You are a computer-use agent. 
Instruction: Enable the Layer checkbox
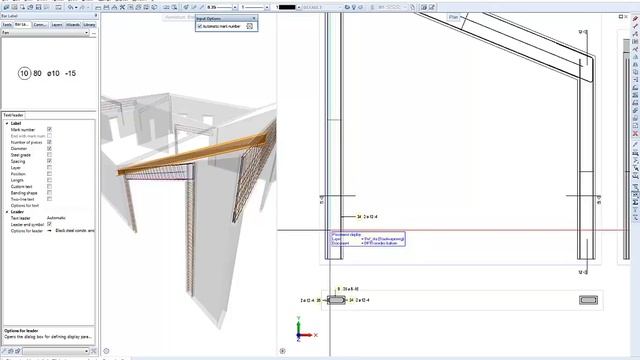[49, 167]
